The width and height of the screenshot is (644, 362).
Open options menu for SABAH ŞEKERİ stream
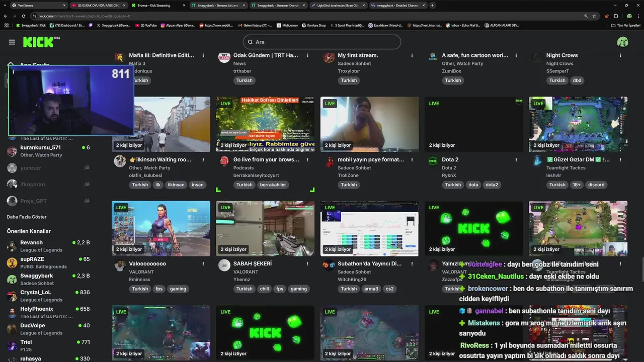click(x=307, y=263)
